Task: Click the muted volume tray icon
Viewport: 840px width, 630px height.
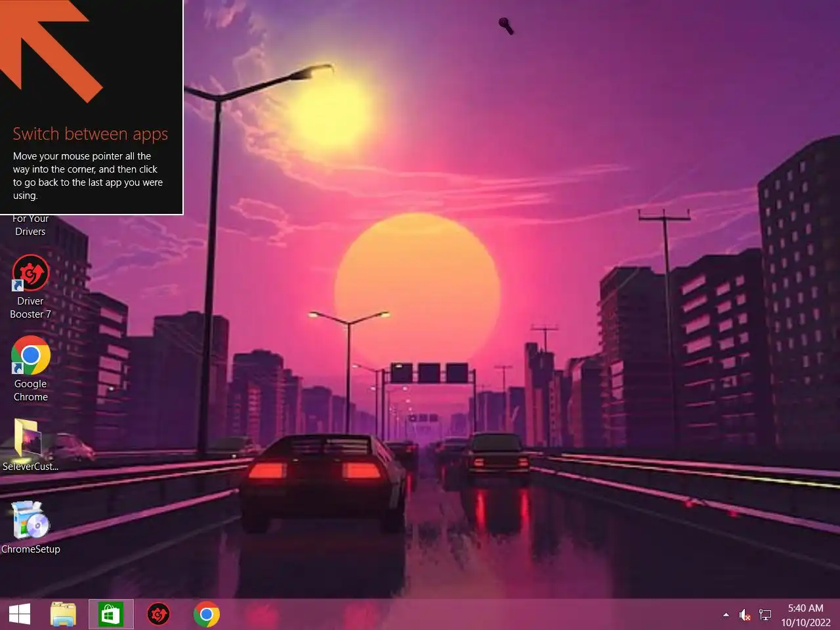Action: click(745, 615)
